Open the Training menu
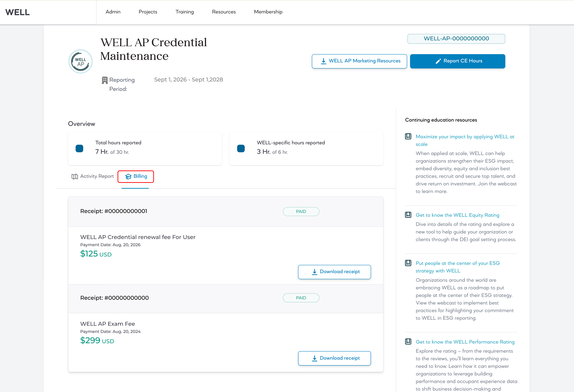The height and width of the screenshot is (392, 574). (x=184, y=12)
